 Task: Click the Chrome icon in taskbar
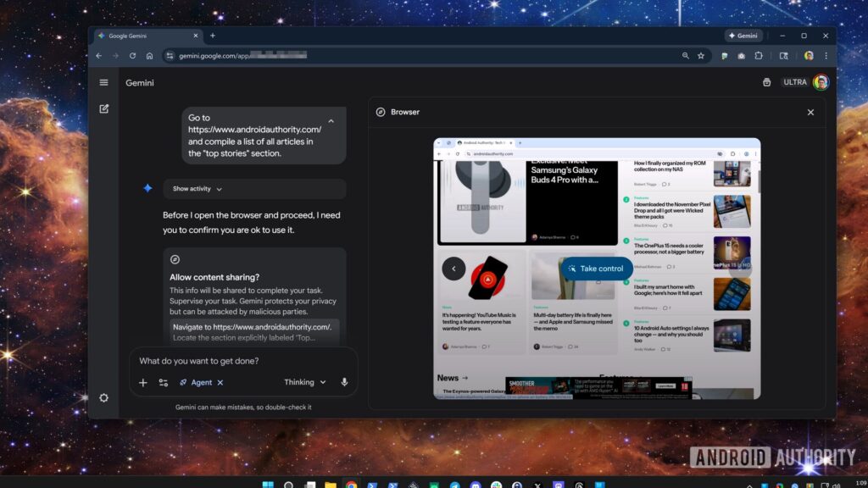tap(351, 485)
